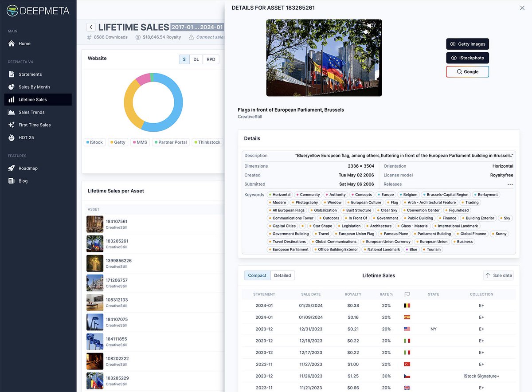This screenshot has height=392, width=532.
Task: Open Sales By Month from the sidebar
Action: [11, 87]
